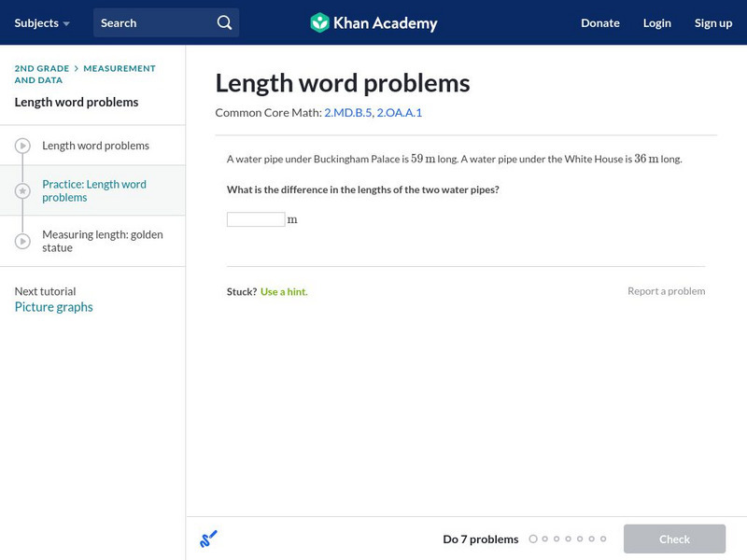This screenshot has width=747, height=560.
Task: Click the Length word problems page title
Action: 343,83
